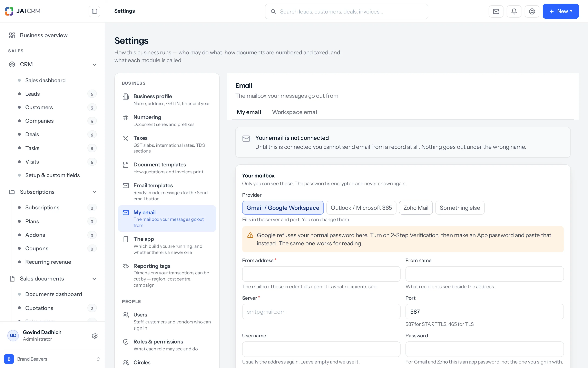
Task: Select Outlook / Microsoft 365 provider
Action: (x=361, y=208)
